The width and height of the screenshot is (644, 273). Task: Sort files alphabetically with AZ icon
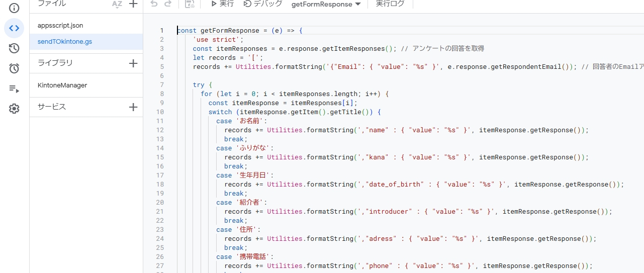coord(117,4)
